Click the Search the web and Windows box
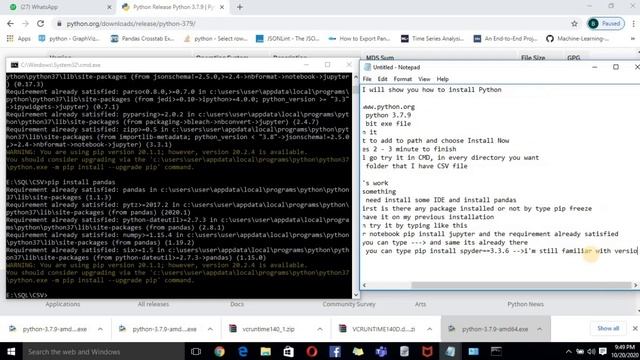Screen dimensions: 640x360 click(104, 351)
